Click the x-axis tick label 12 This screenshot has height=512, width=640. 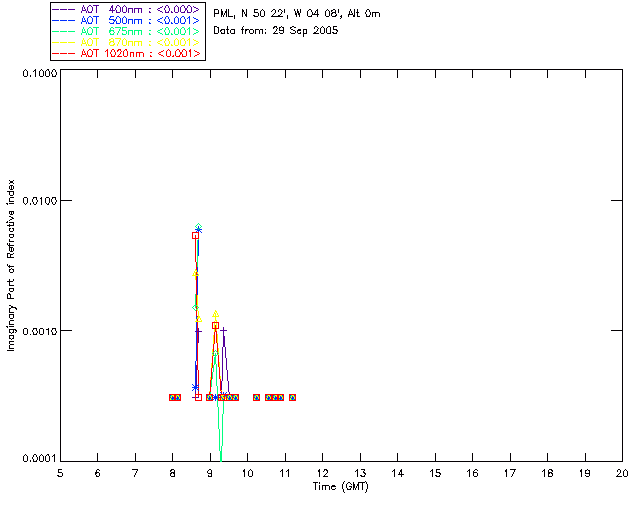pyautogui.click(x=322, y=473)
